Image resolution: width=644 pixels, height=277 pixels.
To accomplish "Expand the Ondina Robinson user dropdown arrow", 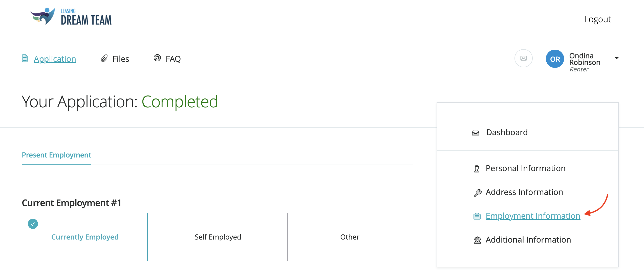I will 617,58.
